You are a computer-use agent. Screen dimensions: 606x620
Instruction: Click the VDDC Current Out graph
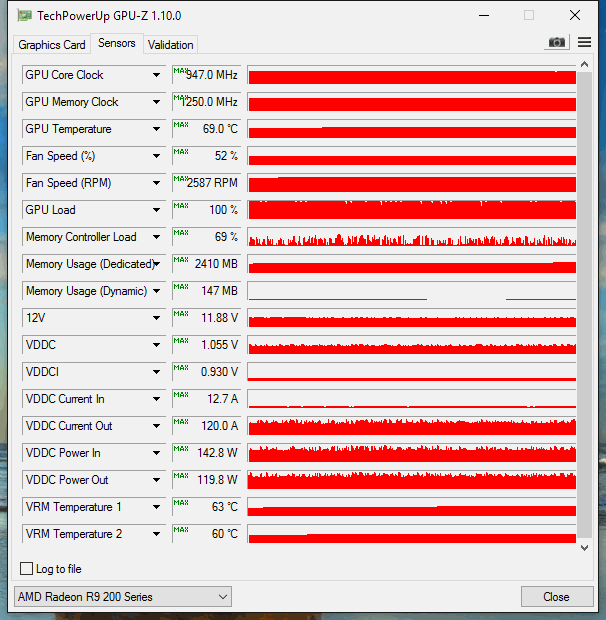point(412,426)
